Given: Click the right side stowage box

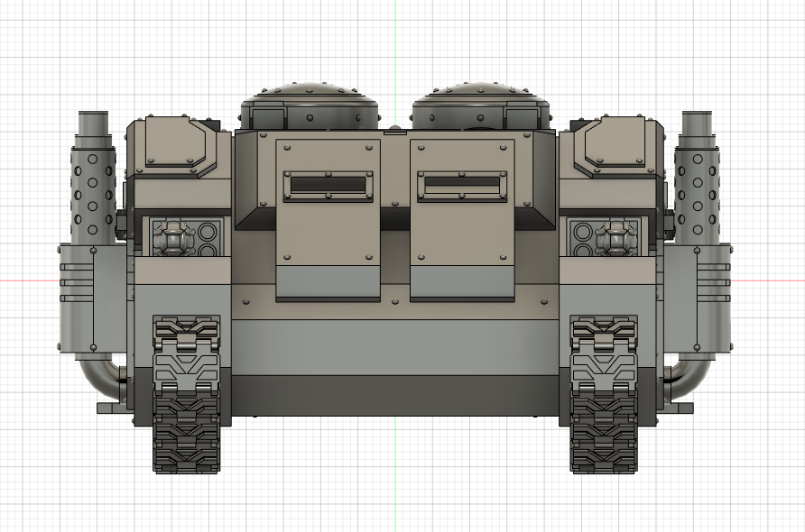Looking at the screenshot, I should tap(699, 298).
